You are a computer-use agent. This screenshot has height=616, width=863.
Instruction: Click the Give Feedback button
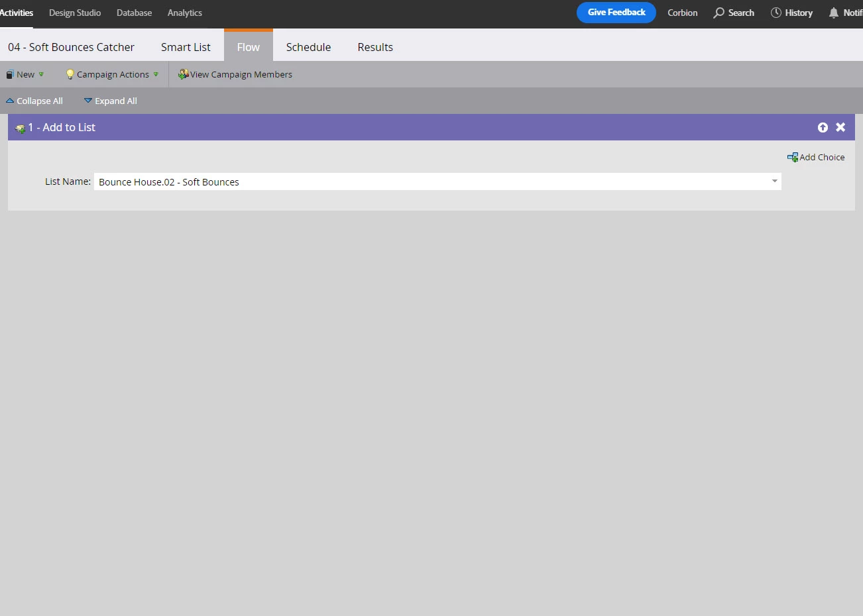tap(616, 13)
